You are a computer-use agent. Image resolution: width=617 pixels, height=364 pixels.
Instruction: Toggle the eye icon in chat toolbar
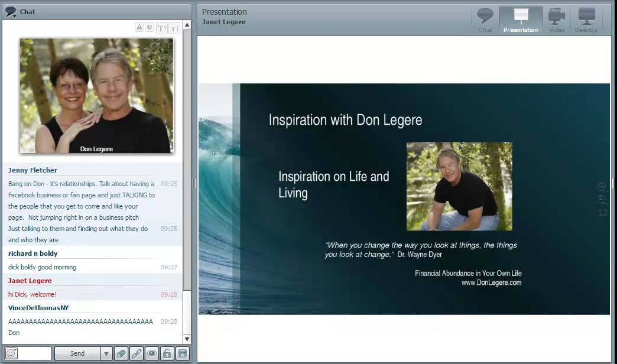coord(152,353)
